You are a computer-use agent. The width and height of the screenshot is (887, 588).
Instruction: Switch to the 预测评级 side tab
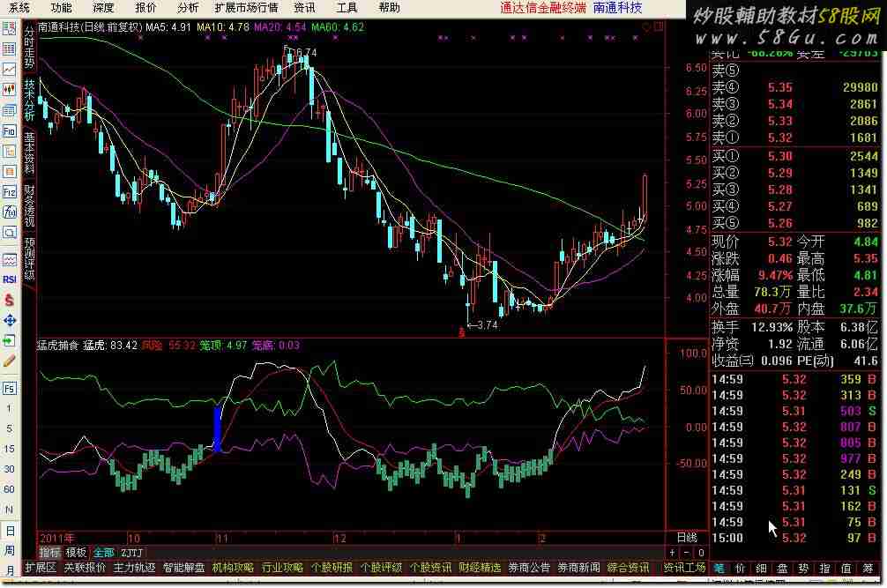(x=29, y=259)
